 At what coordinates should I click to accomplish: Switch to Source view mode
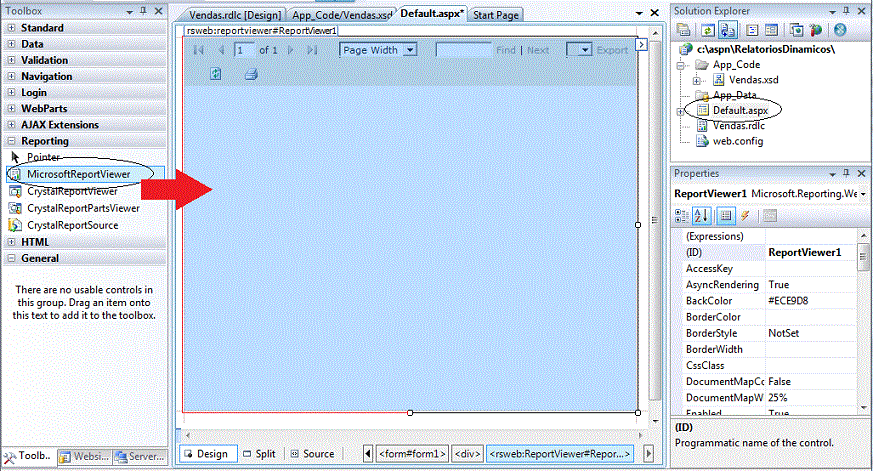pos(311,454)
